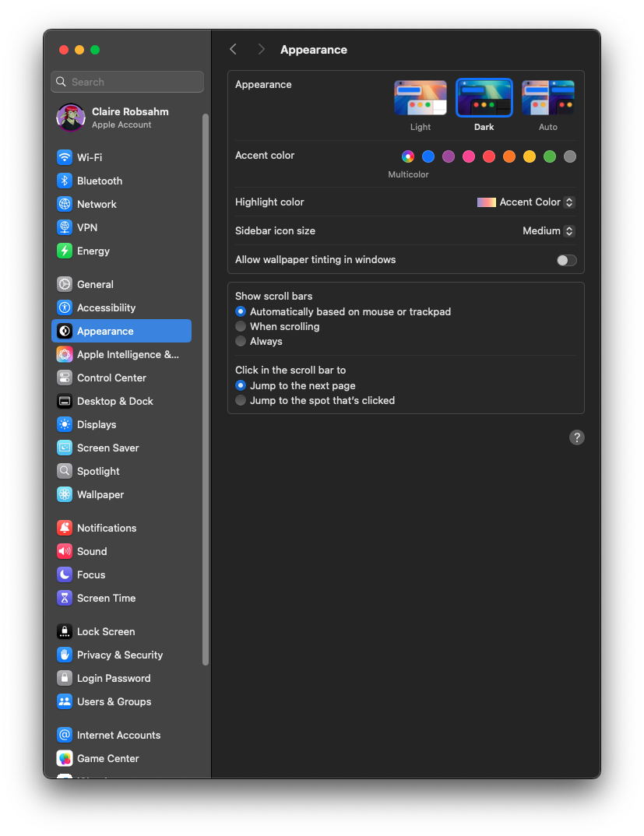Go to Notifications settings pane
644x836 pixels.
[x=107, y=528]
